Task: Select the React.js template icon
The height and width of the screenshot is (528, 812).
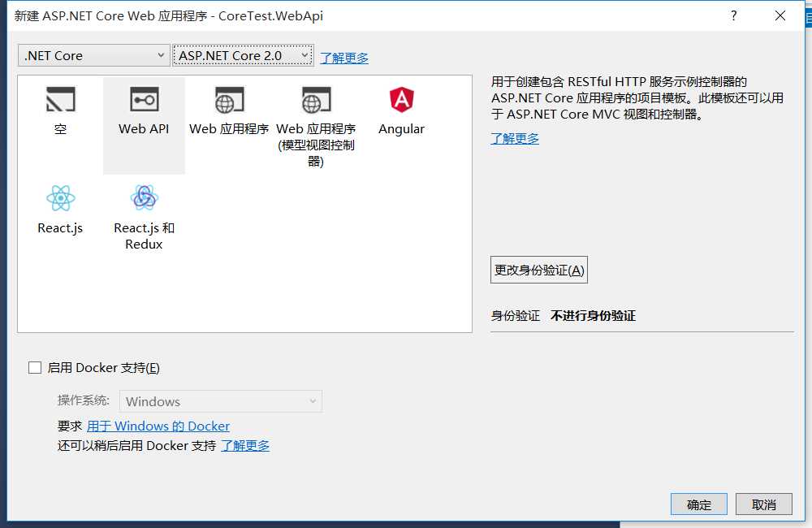Action: [x=61, y=198]
